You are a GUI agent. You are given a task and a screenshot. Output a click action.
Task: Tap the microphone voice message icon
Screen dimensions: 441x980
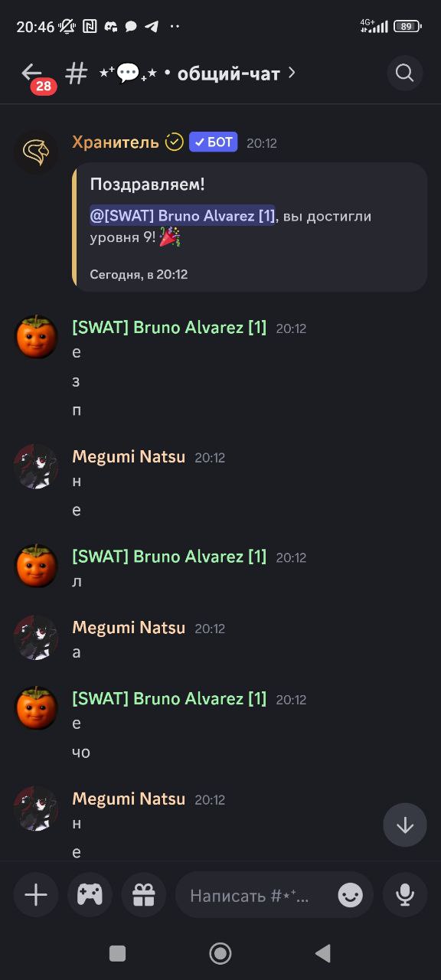click(405, 895)
